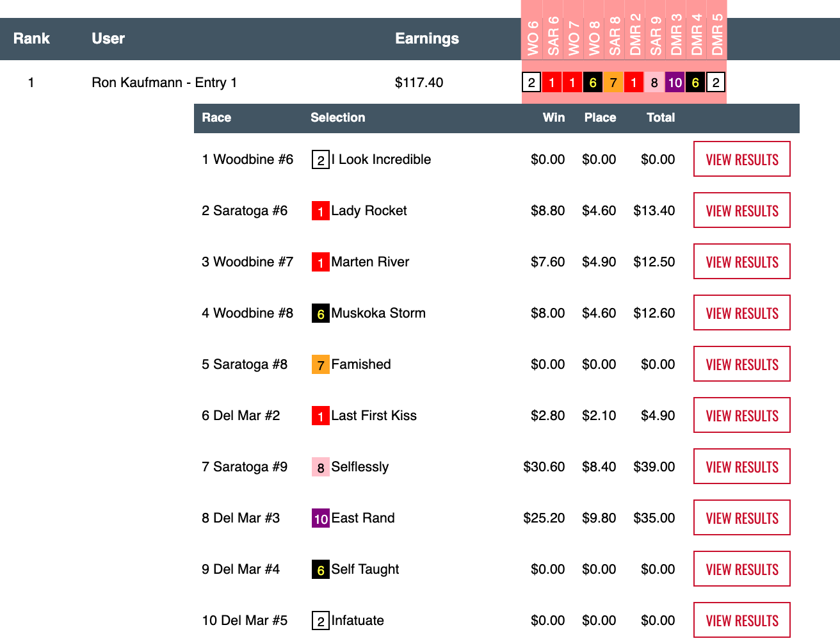Viewport: 840px width, 641px height.
Task: Click purple number 10 badge for East Rand
Action: click(x=320, y=518)
